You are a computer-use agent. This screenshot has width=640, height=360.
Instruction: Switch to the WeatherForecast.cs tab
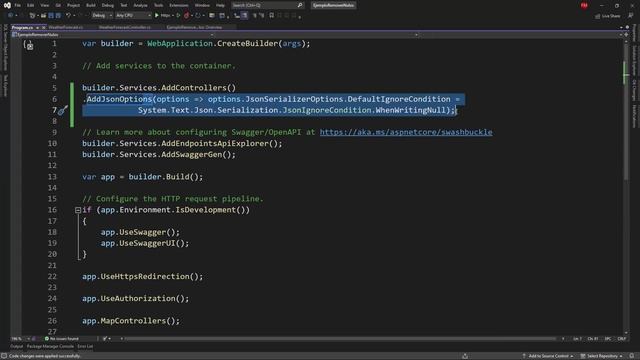66,27
